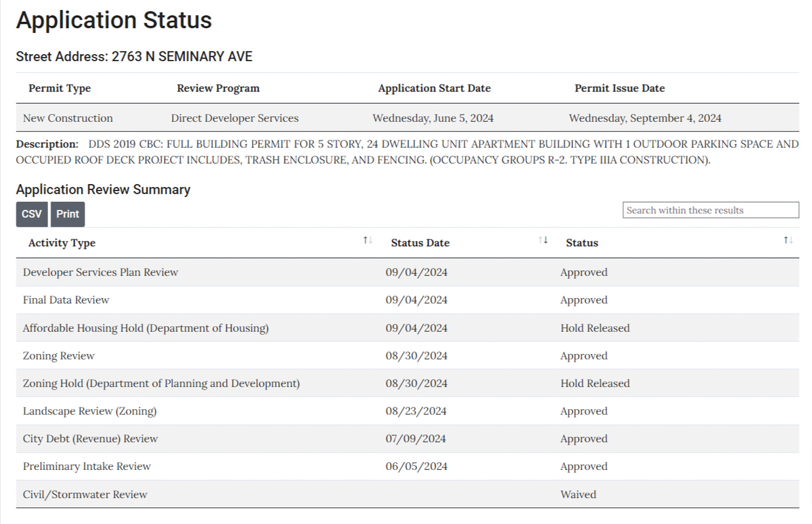Screen dimensions: 812x524
Task: Export results with the CSV button
Action: [32, 214]
